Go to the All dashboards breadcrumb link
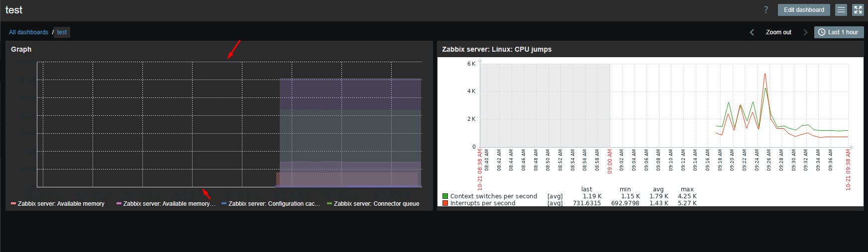Viewport: 868px width, 252px height. click(x=28, y=32)
